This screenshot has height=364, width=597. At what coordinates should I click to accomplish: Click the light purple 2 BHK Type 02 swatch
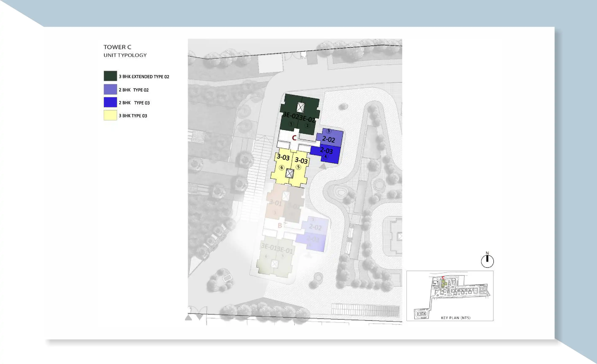tap(110, 90)
